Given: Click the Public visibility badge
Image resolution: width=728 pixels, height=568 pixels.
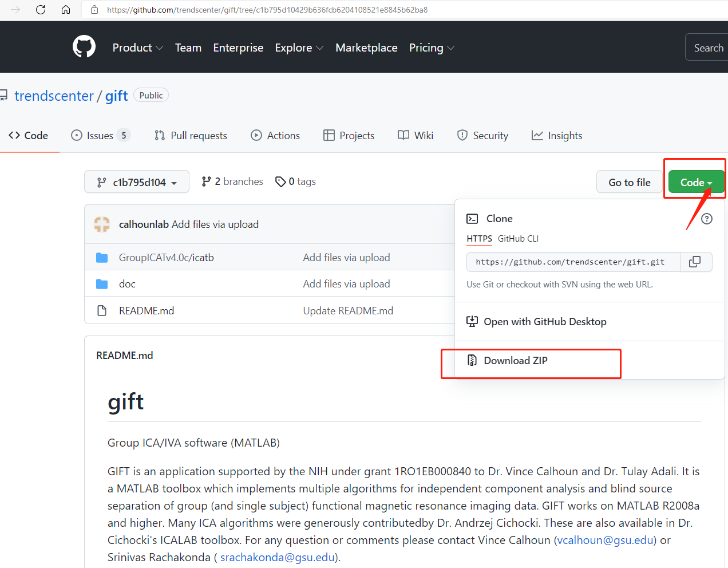Looking at the screenshot, I should (151, 95).
